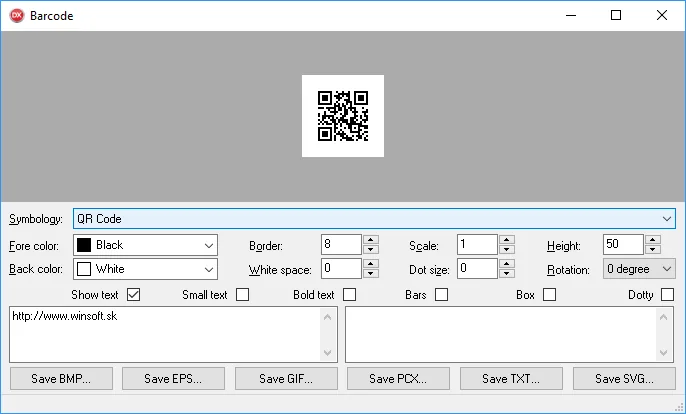The image size is (686, 414).
Task: Click into the White space field
Action: (341, 268)
